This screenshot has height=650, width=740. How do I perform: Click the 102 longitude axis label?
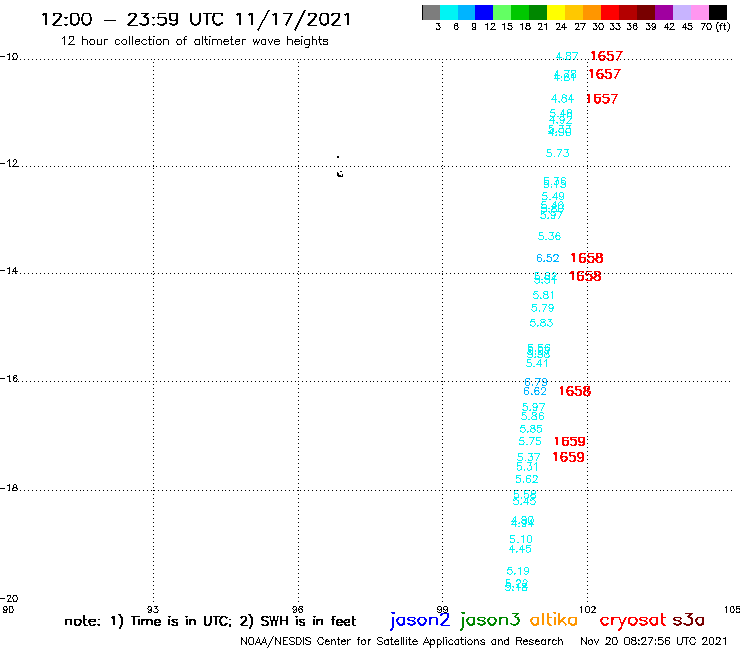pos(587,609)
